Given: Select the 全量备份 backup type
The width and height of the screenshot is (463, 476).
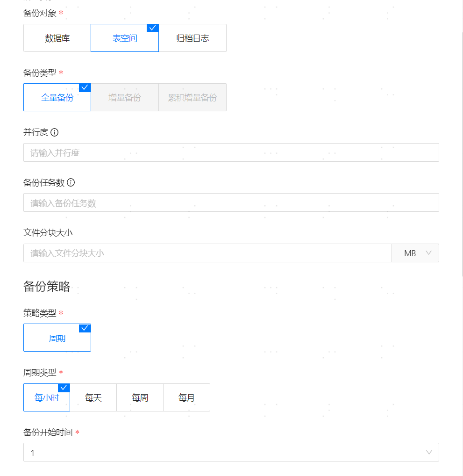Looking at the screenshot, I should (x=57, y=98).
